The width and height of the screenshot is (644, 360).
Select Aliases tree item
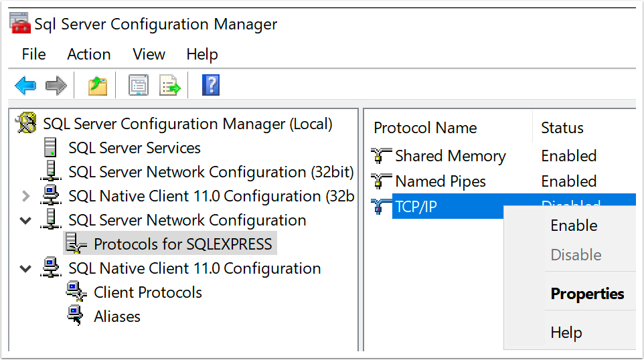coord(117,317)
